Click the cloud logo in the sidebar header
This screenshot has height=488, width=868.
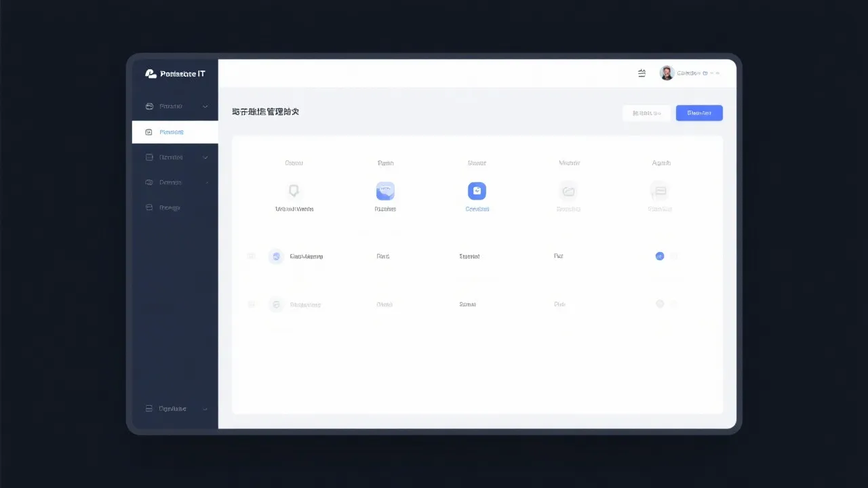coord(151,74)
